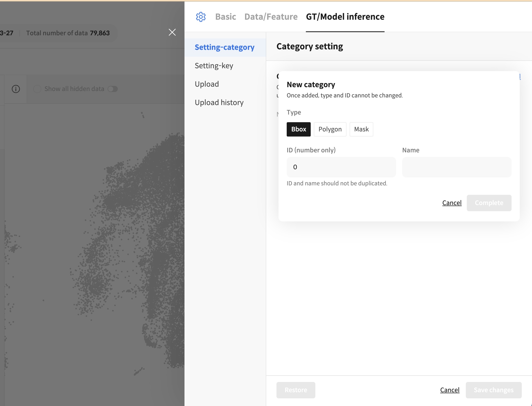Click the text 'ID and name should not be duplicated.'
532x406 pixels.
337,183
